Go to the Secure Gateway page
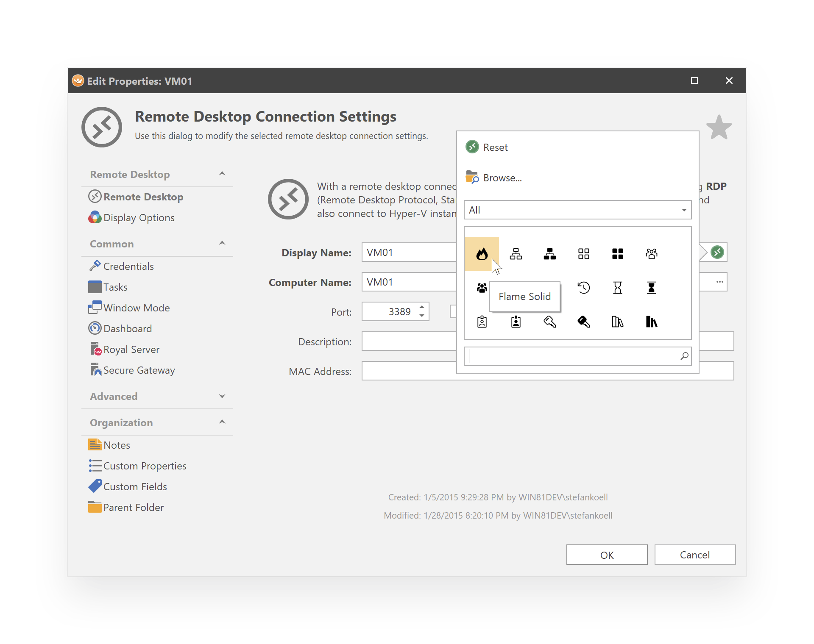 [131, 370]
